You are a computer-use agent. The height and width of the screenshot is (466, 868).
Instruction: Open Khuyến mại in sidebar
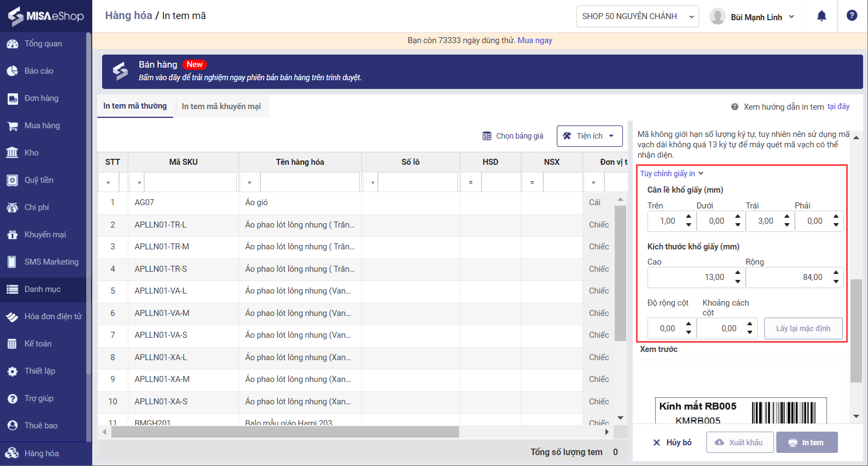[45, 235]
